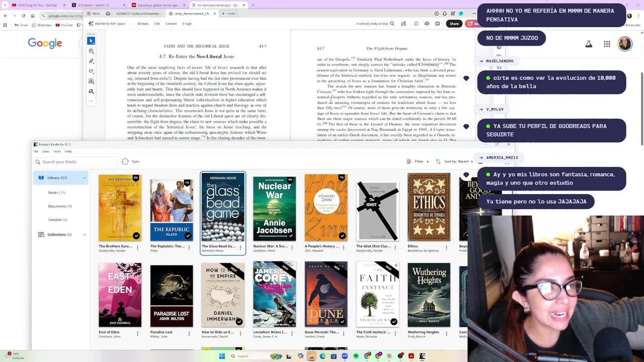Focus the Search your Kindle field
This screenshot has height=362, width=644.
[75, 162]
